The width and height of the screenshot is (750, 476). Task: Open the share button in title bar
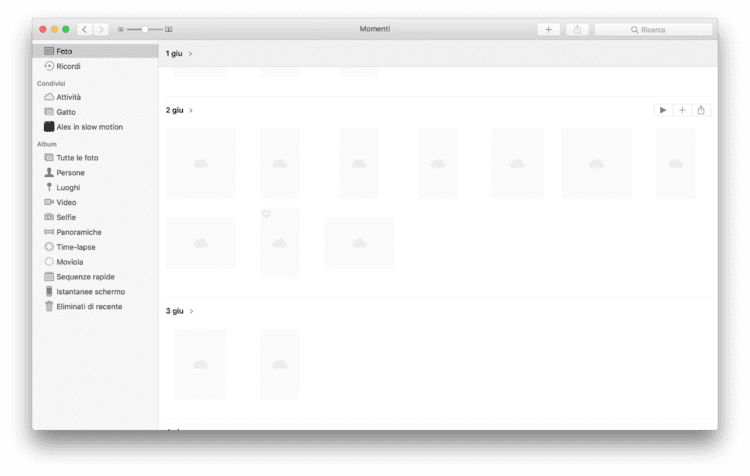(578, 30)
